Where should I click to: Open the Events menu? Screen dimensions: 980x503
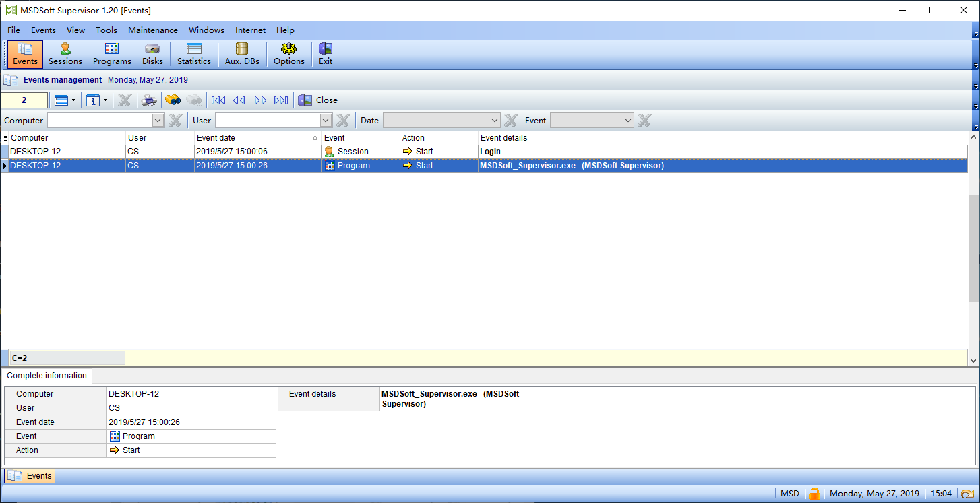[43, 30]
